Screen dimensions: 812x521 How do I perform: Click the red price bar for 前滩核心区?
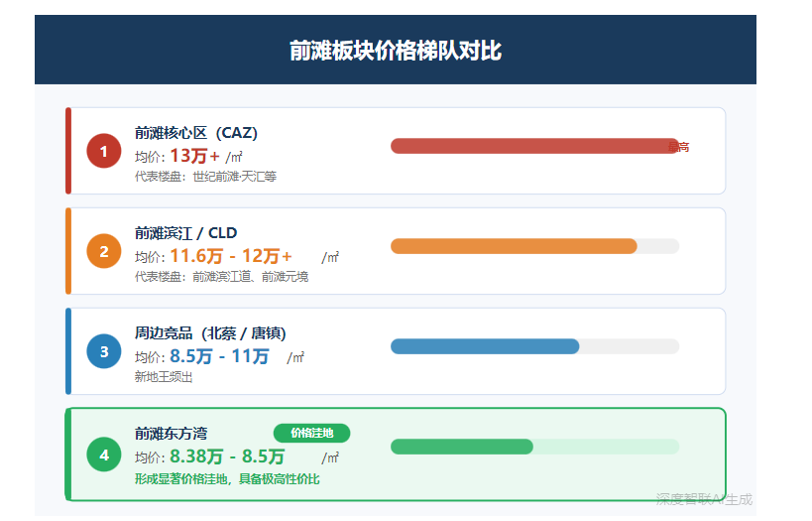click(x=534, y=146)
